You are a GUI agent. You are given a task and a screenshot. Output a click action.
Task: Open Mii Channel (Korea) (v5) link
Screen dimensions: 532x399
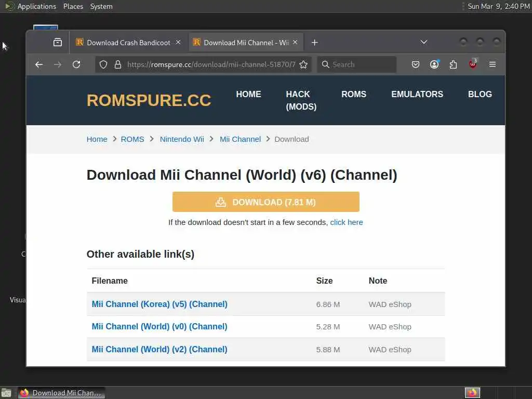point(159,304)
